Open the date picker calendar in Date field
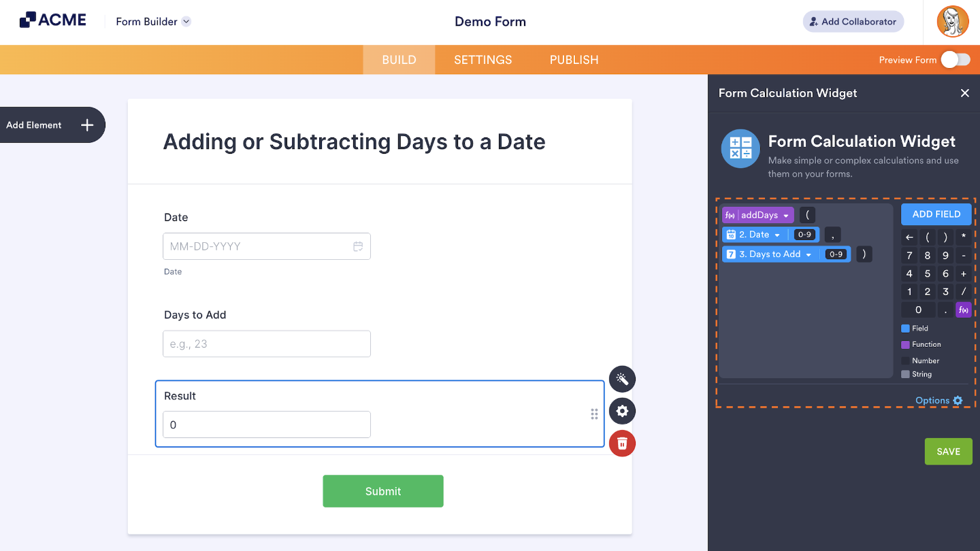This screenshot has width=980, height=551. (x=358, y=246)
